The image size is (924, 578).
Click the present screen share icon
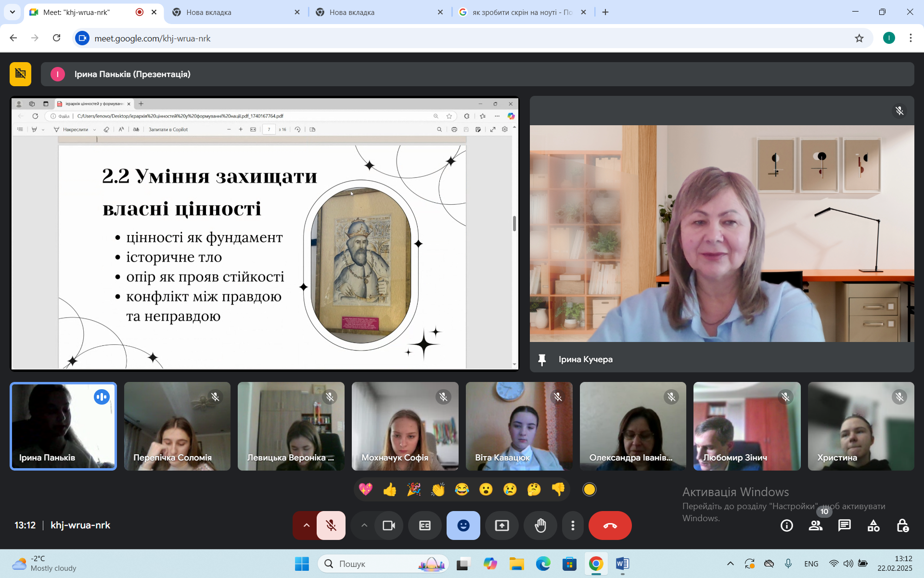point(501,525)
